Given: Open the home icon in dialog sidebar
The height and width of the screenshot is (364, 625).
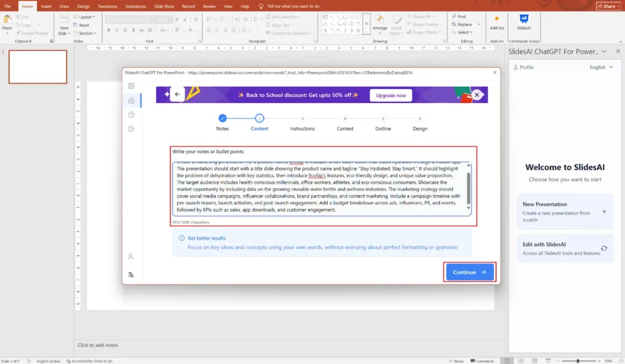Looking at the screenshot, I should pos(131,101).
